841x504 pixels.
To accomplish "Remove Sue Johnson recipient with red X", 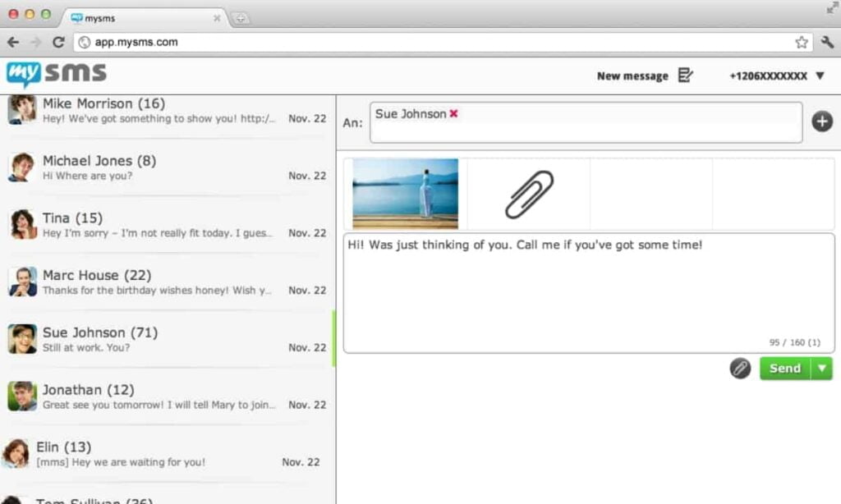I will tap(453, 114).
